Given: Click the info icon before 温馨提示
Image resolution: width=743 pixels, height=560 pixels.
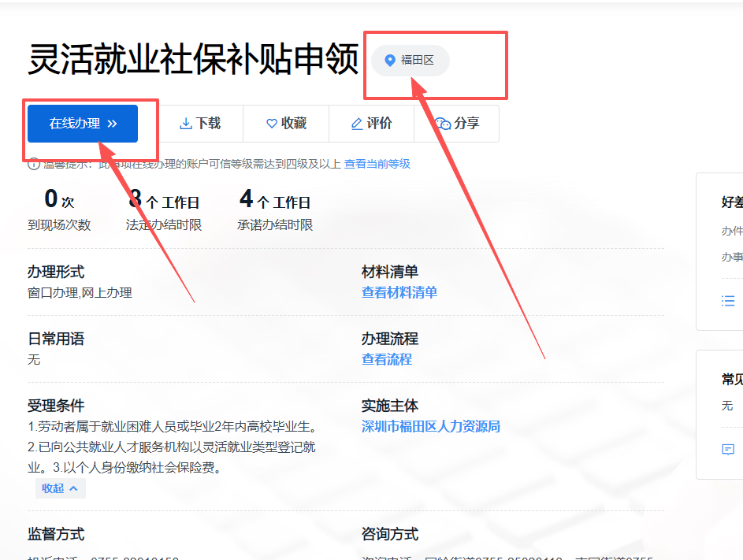Looking at the screenshot, I should point(34,164).
